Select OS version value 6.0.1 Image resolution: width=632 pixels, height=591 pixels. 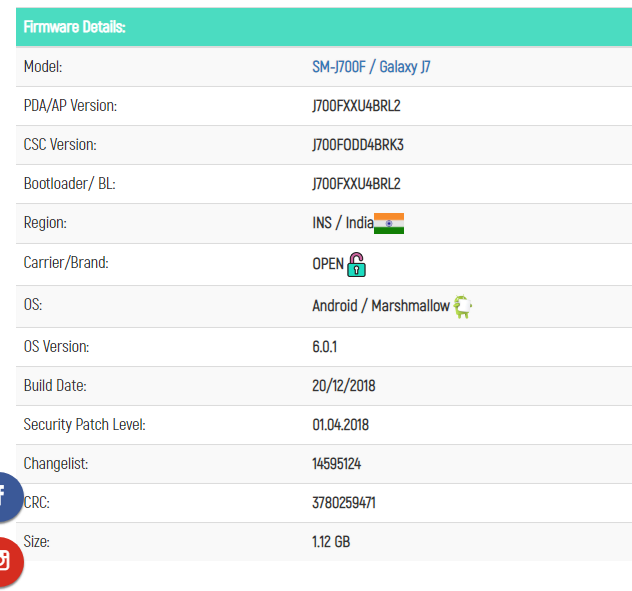click(324, 347)
